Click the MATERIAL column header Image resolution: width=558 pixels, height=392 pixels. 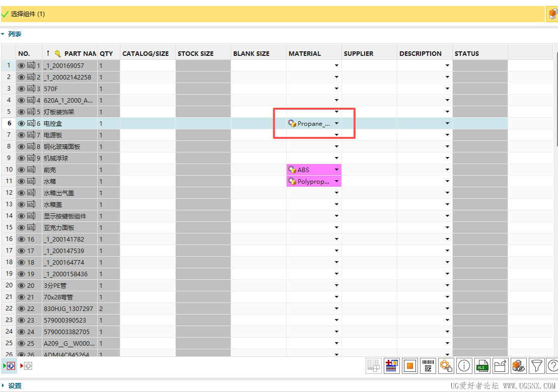tap(314, 54)
